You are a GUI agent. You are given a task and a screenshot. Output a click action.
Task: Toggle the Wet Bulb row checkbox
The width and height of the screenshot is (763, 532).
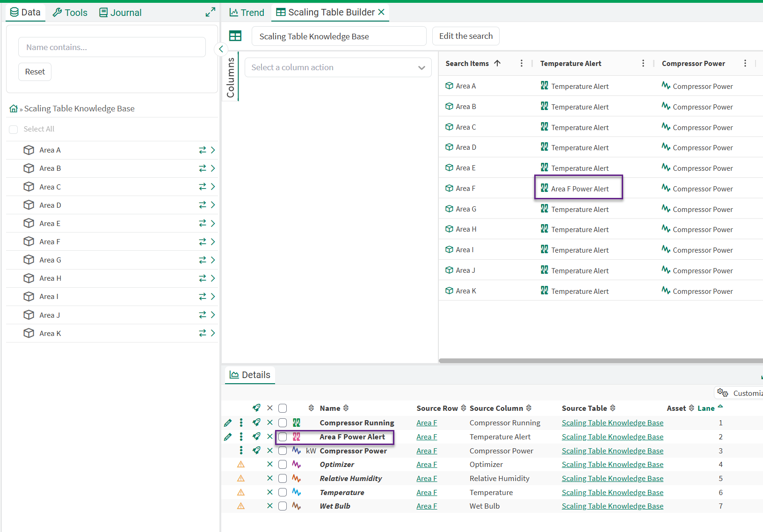pos(283,506)
